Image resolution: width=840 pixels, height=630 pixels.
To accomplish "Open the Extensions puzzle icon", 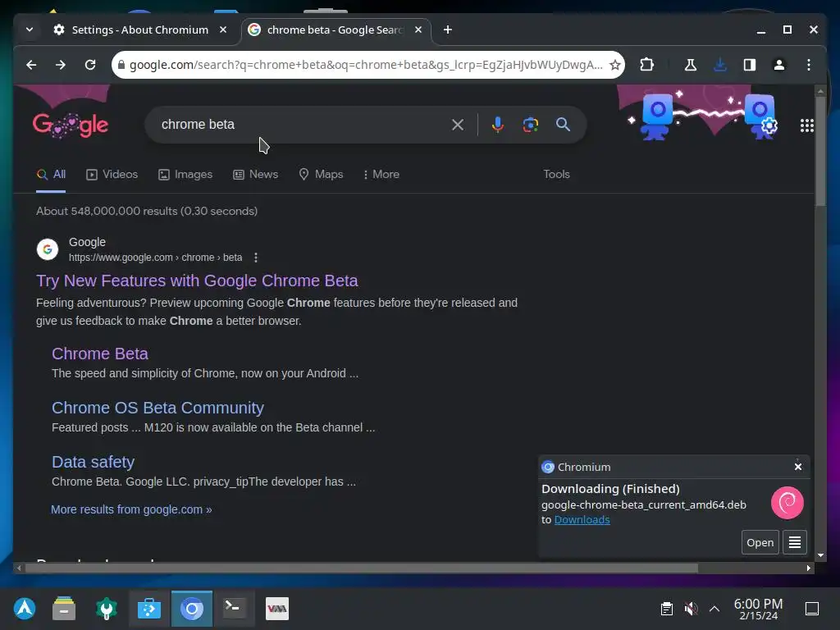I will (x=646, y=65).
